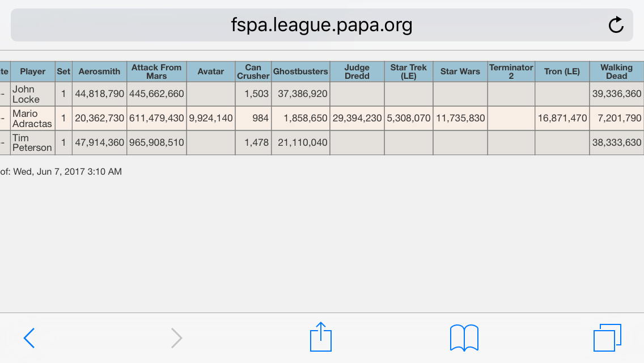The image size is (644, 363).
Task: Tap the reload page icon
Action: click(x=616, y=24)
